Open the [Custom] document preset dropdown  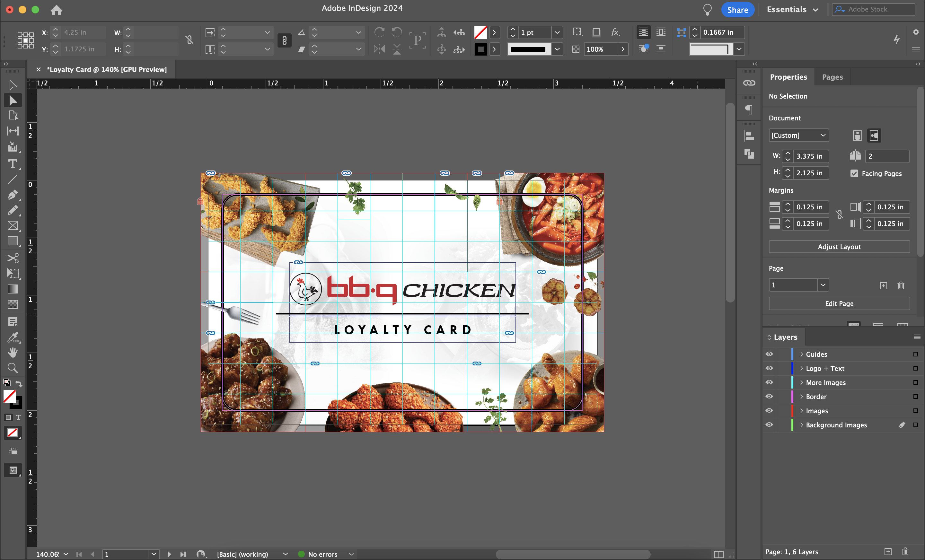click(x=798, y=135)
